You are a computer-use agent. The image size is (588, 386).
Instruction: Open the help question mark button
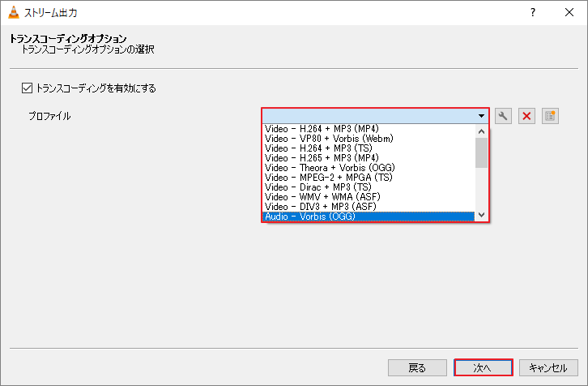532,12
